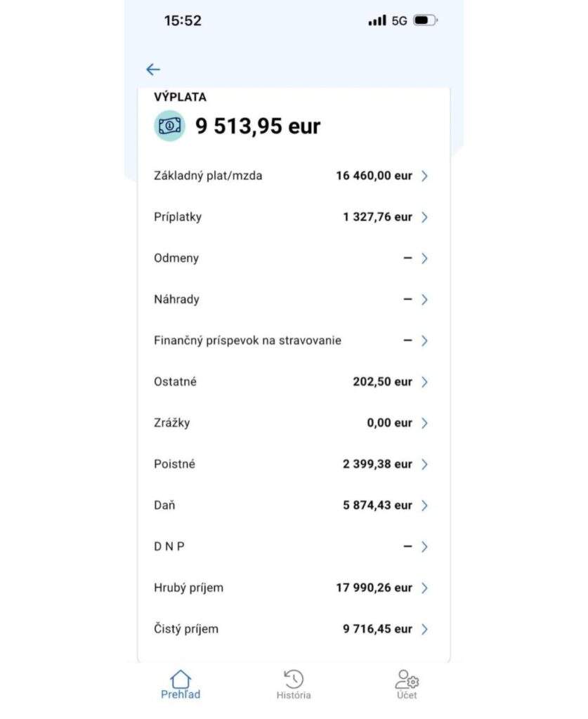This screenshot has height=719, width=588.
Task: Tap the green money banknote icon
Action: click(169, 126)
